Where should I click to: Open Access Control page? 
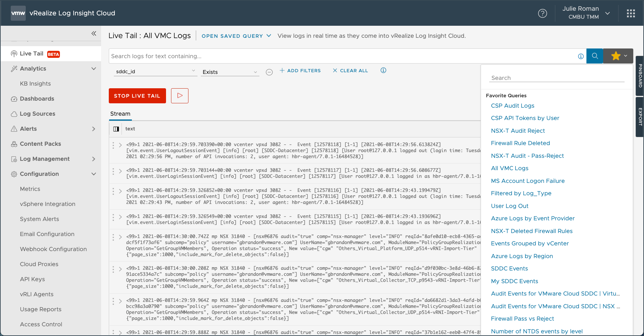click(41, 325)
